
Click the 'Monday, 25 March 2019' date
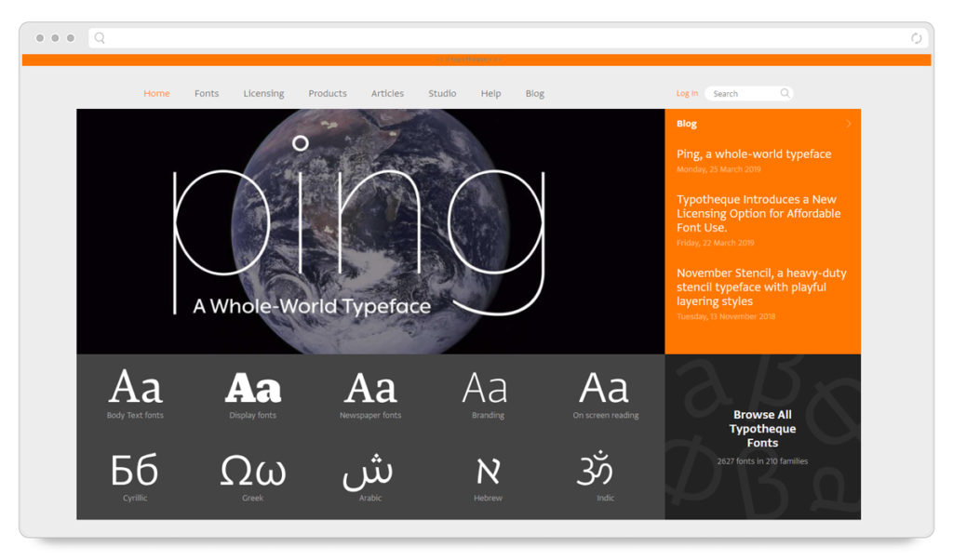pos(718,169)
